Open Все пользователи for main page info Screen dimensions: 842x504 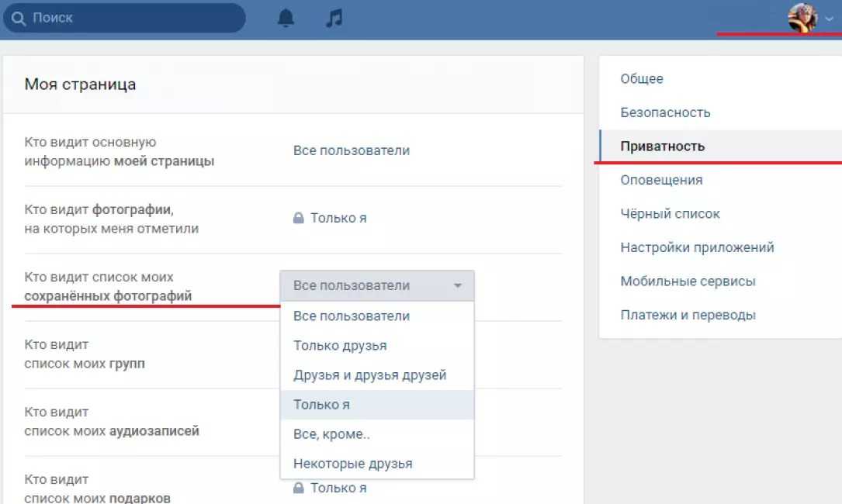351,150
